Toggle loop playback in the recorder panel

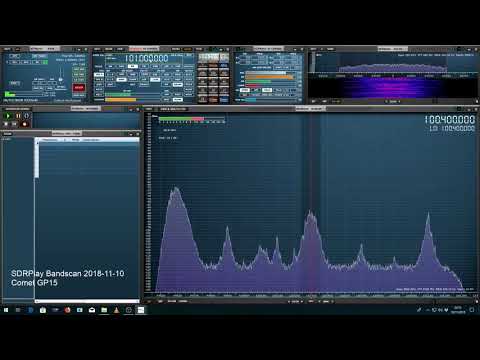point(27,116)
